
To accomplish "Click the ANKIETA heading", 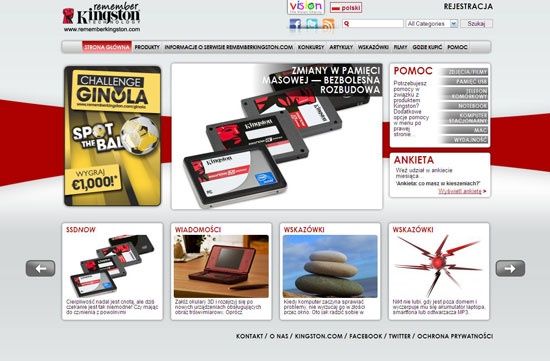I will [414, 160].
